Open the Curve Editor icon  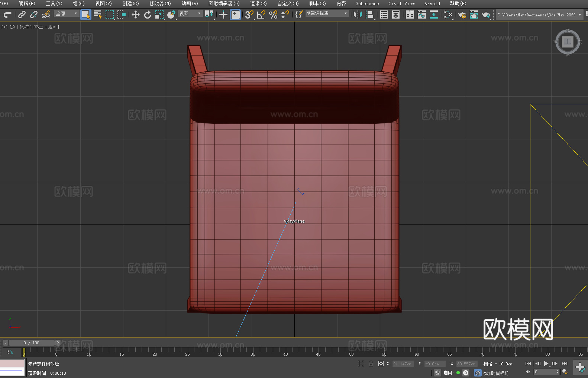click(422, 14)
